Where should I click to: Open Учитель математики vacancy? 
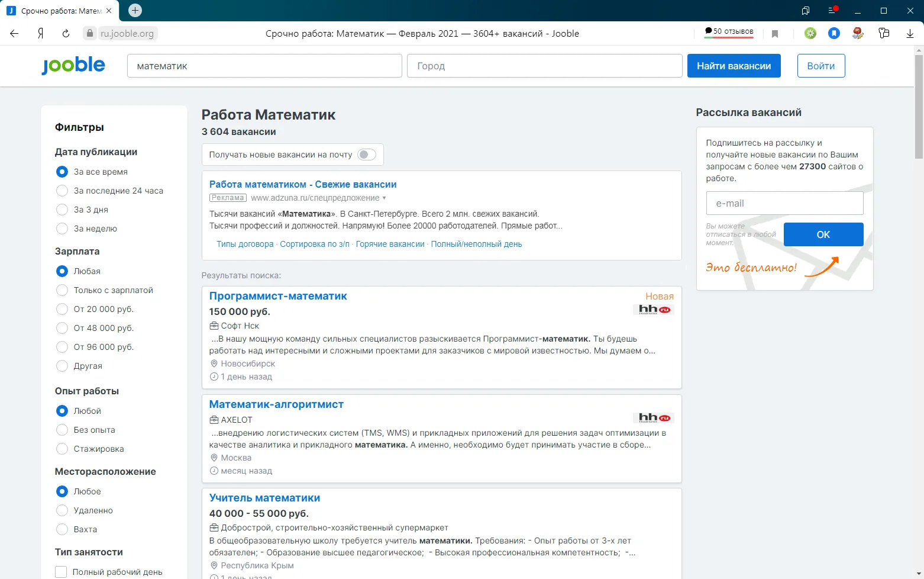click(x=264, y=498)
